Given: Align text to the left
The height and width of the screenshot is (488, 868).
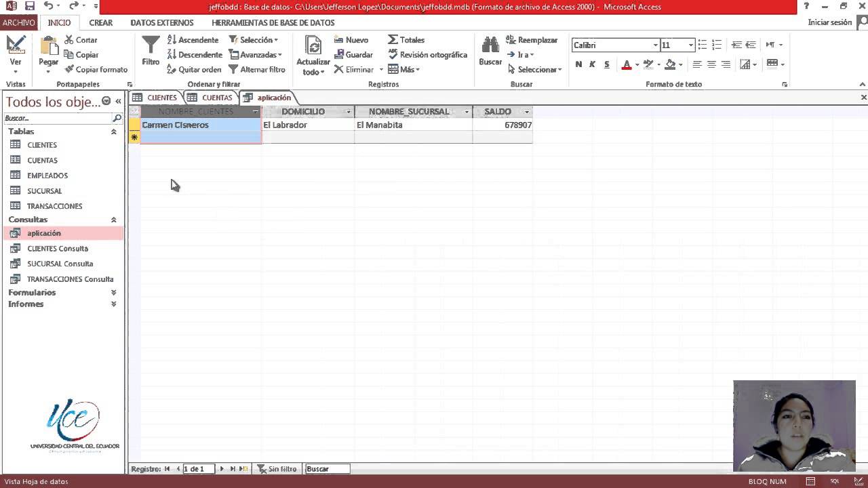Looking at the screenshot, I should pos(697,64).
